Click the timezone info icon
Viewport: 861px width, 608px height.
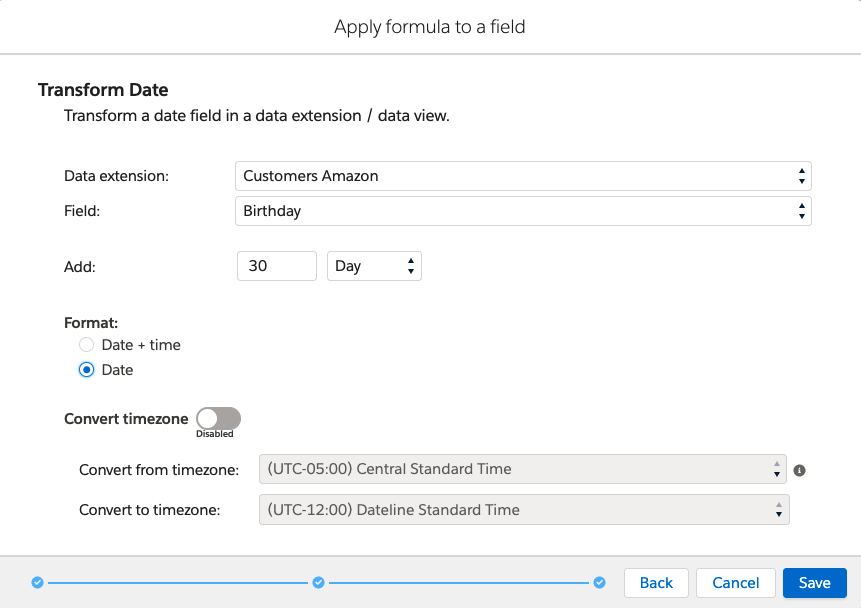800,470
